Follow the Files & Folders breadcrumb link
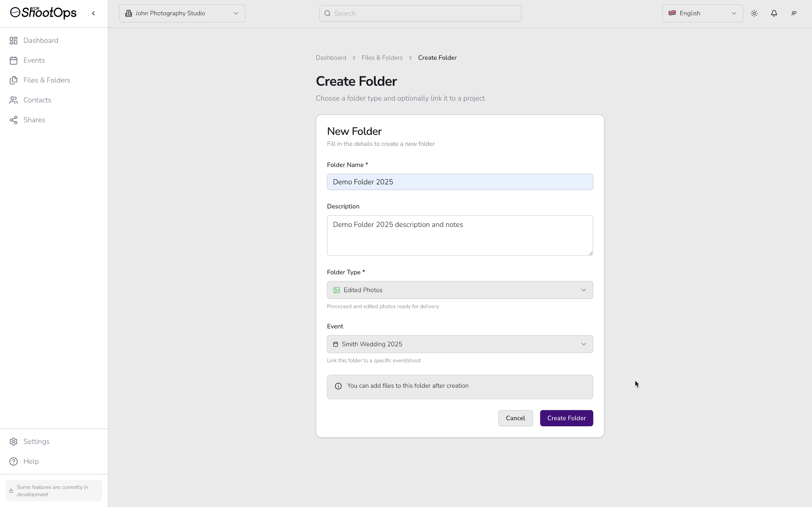 [x=382, y=58]
